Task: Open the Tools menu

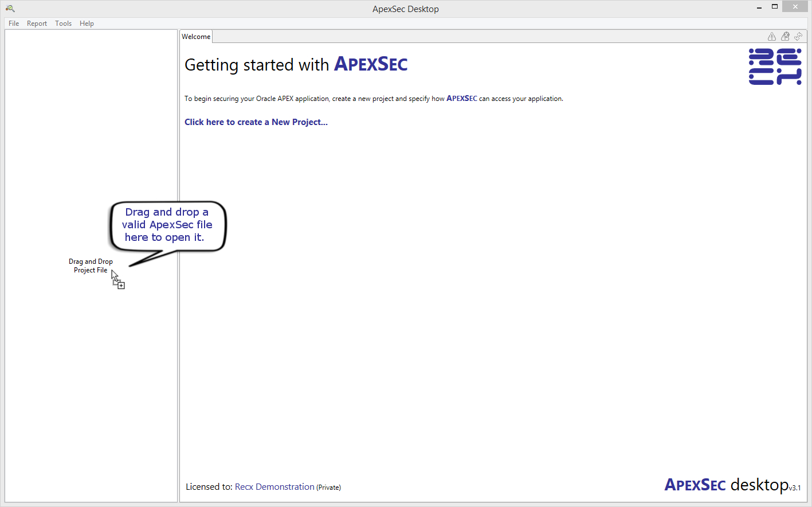Action: click(63, 24)
